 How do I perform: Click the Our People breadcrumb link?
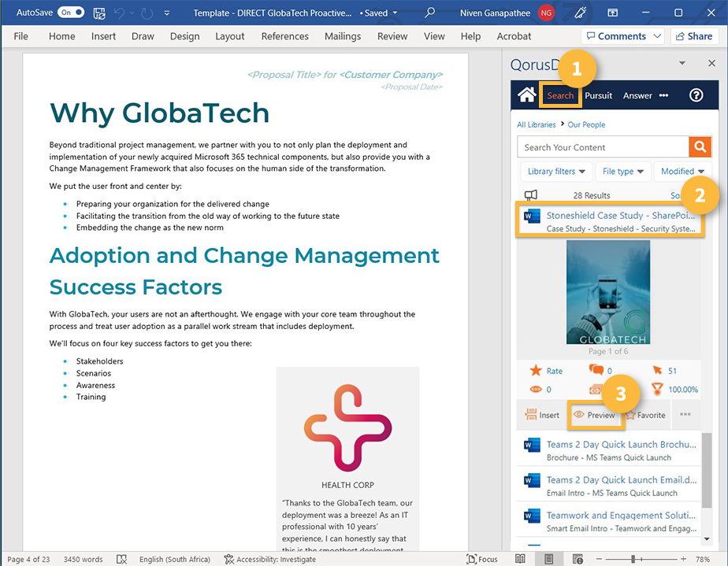586,124
